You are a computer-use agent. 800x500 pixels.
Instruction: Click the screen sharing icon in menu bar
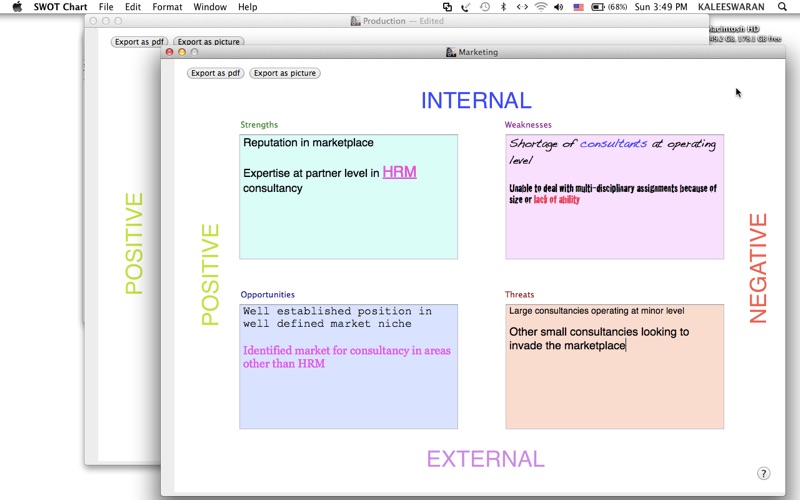447,7
